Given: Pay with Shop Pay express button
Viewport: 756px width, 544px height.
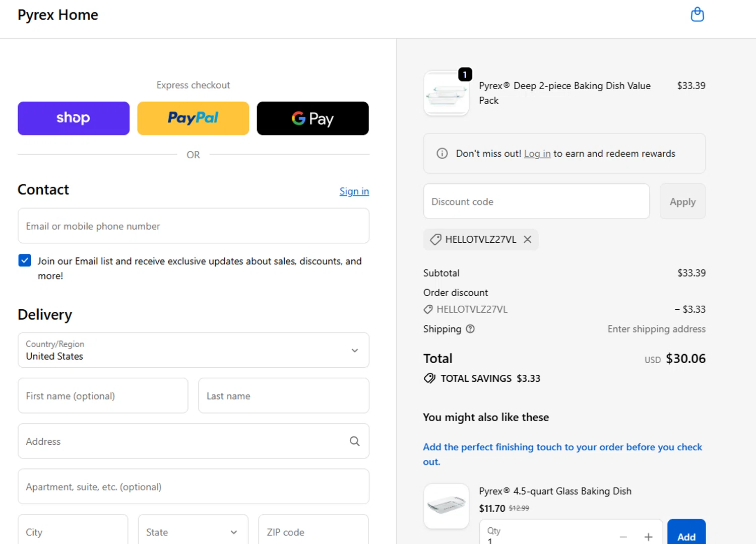Looking at the screenshot, I should [74, 118].
